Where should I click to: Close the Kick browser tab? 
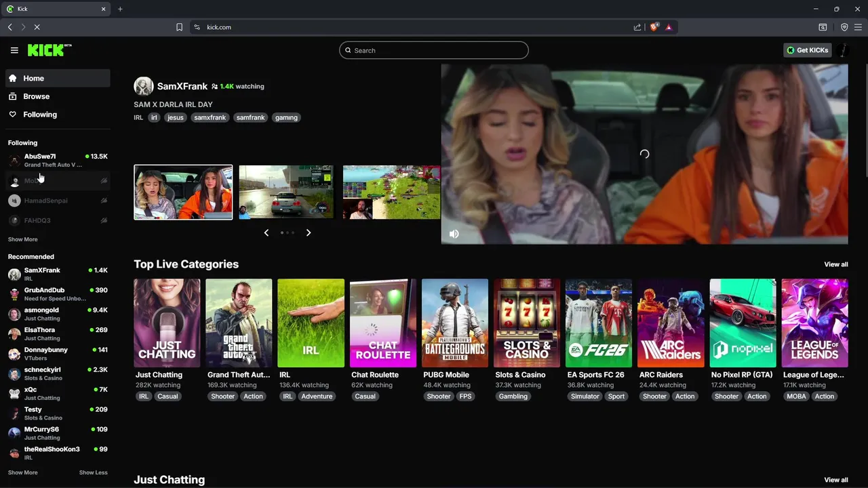(x=104, y=9)
